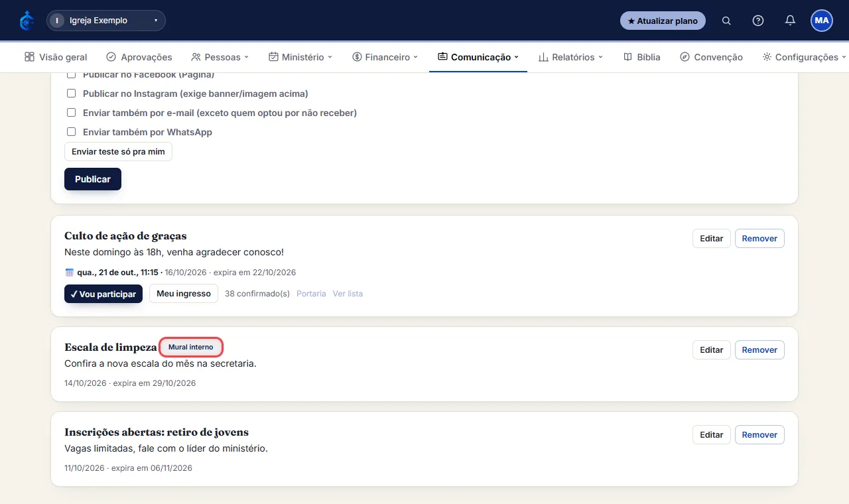Click the Aprovações check-circle icon

tap(111, 57)
